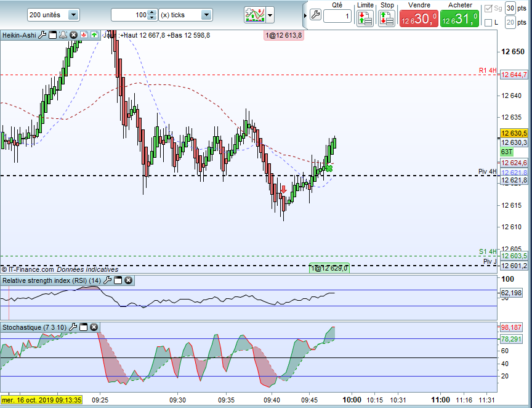The height and width of the screenshot is (408, 532).
Task: Click the red sell arrow on chart
Action: (284, 189)
